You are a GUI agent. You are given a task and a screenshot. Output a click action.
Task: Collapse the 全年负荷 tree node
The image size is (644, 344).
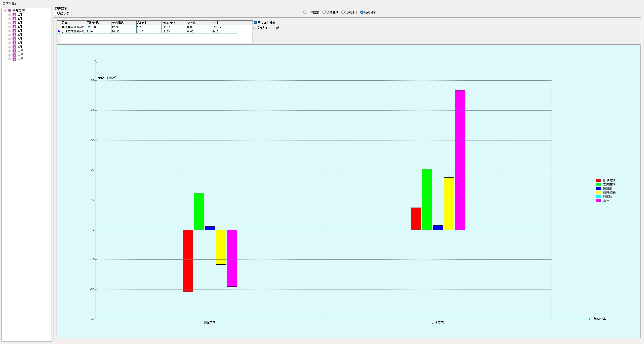tap(5, 11)
